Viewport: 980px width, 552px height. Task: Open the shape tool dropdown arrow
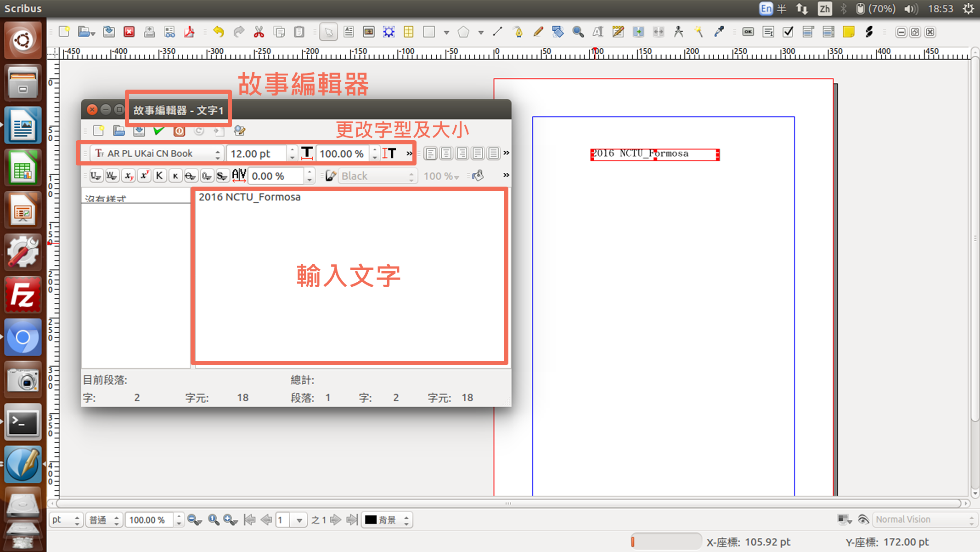[x=446, y=32]
